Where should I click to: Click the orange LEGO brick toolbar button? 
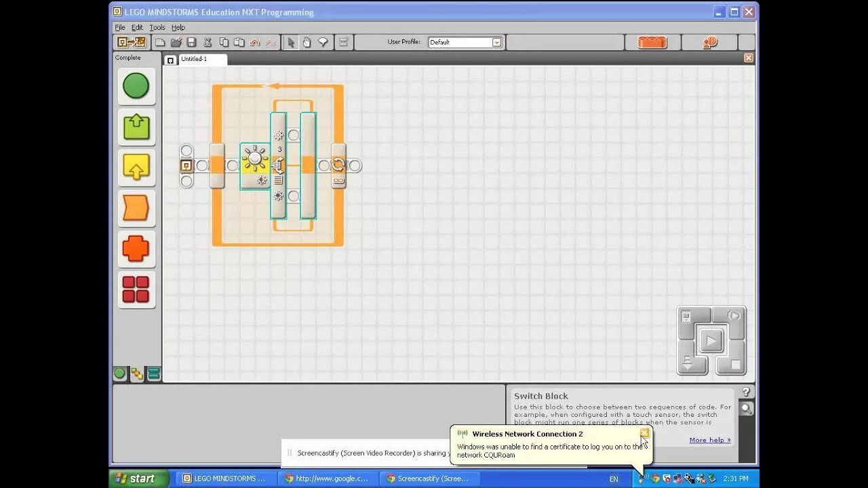pos(652,42)
